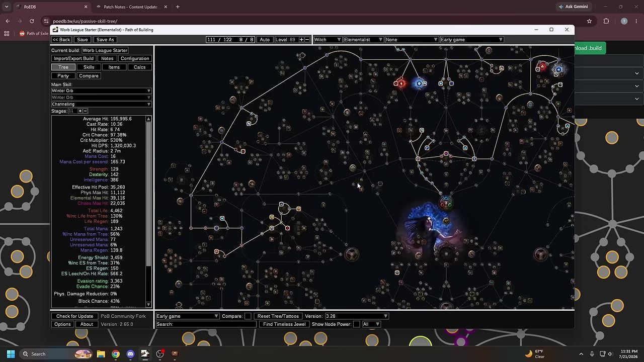Increase character level with the plus button
The height and width of the screenshot is (362, 644).
coord(301,40)
